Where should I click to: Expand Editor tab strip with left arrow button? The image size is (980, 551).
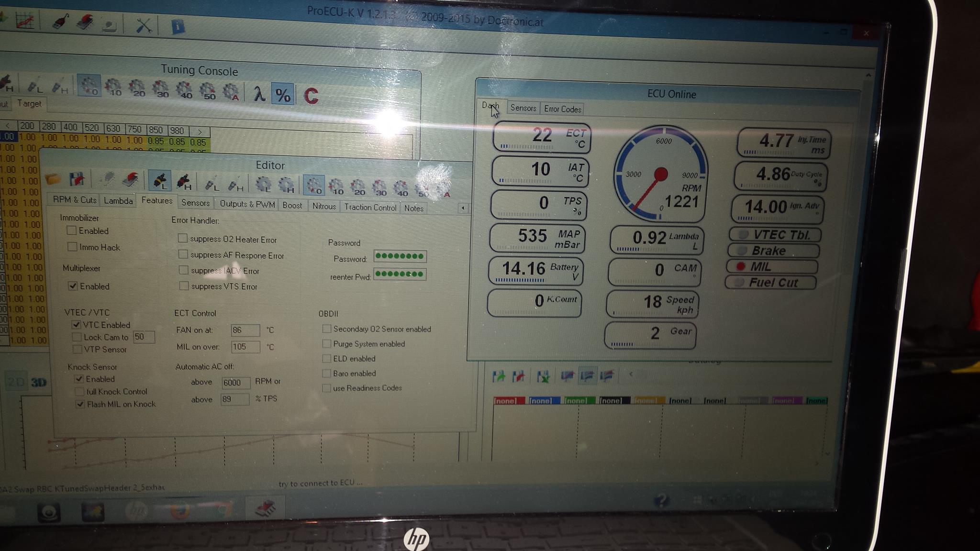pyautogui.click(x=462, y=208)
